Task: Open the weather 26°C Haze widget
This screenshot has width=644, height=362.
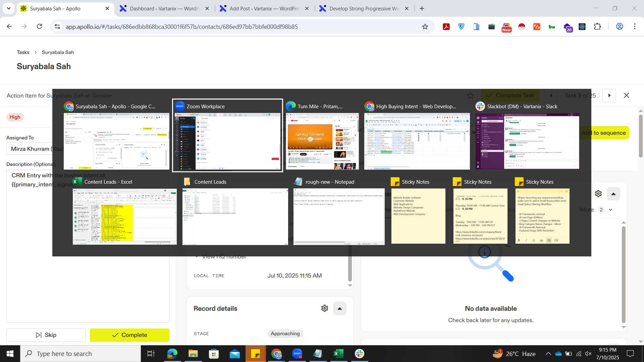Action: [x=514, y=354]
